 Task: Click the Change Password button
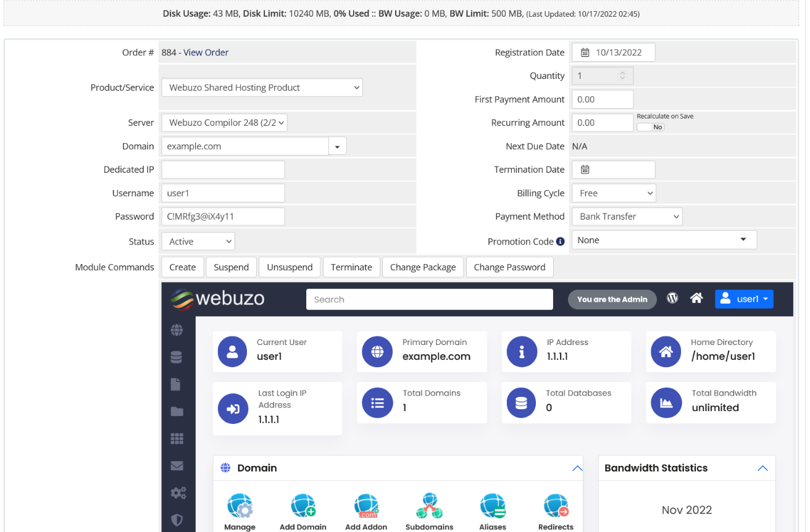click(x=509, y=267)
